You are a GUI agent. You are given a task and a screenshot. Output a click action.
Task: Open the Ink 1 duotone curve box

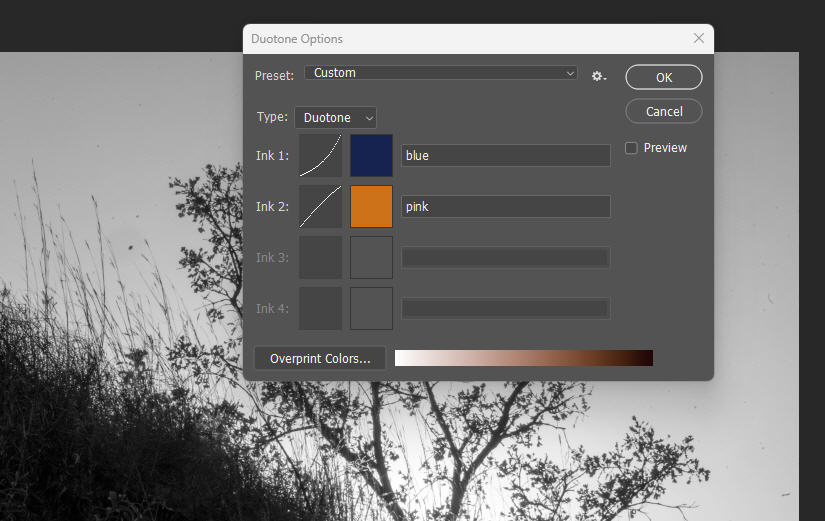[320, 155]
